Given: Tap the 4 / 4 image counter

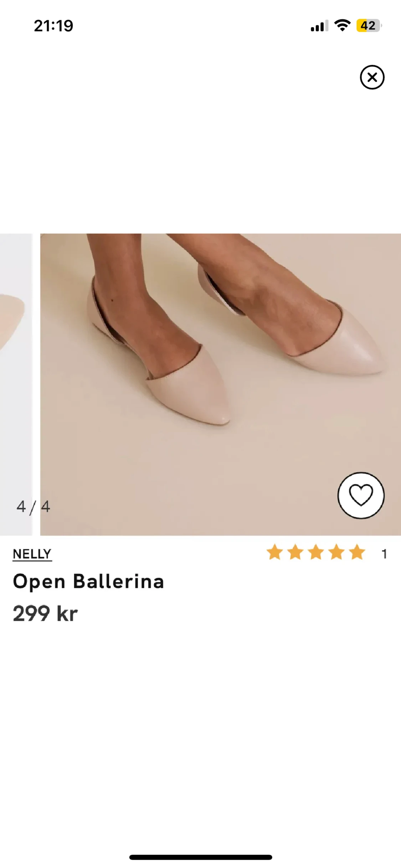Looking at the screenshot, I should (33, 507).
